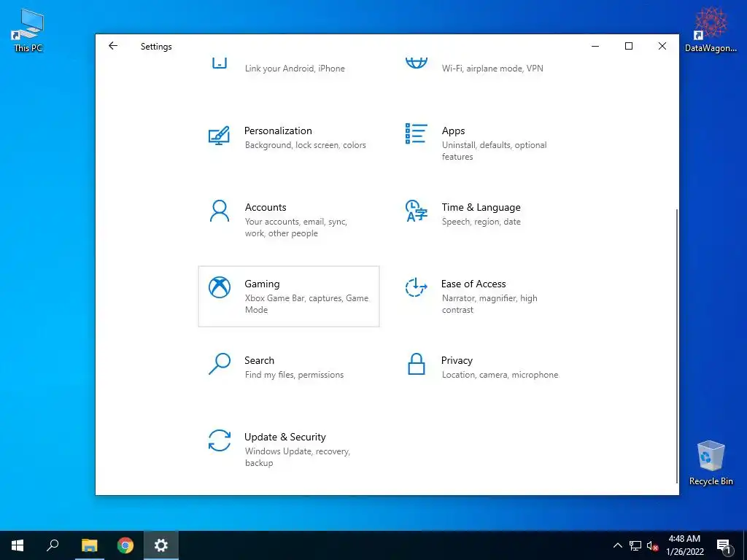The height and width of the screenshot is (560, 747).
Task: Open the Xbox Gaming icon
Action: [219, 287]
